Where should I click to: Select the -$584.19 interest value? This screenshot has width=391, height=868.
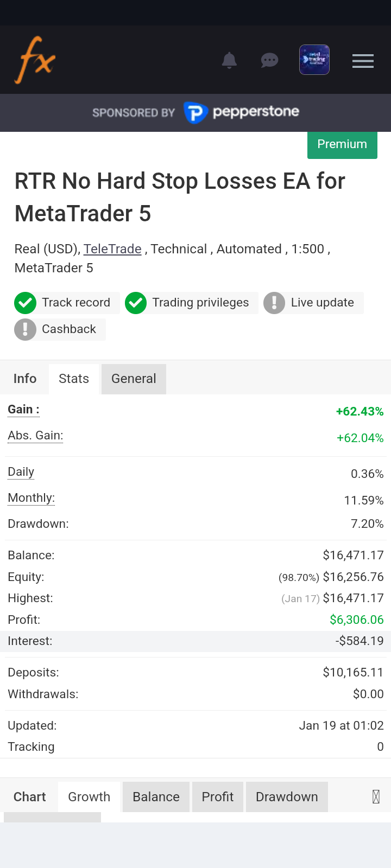click(x=360, y=641)
